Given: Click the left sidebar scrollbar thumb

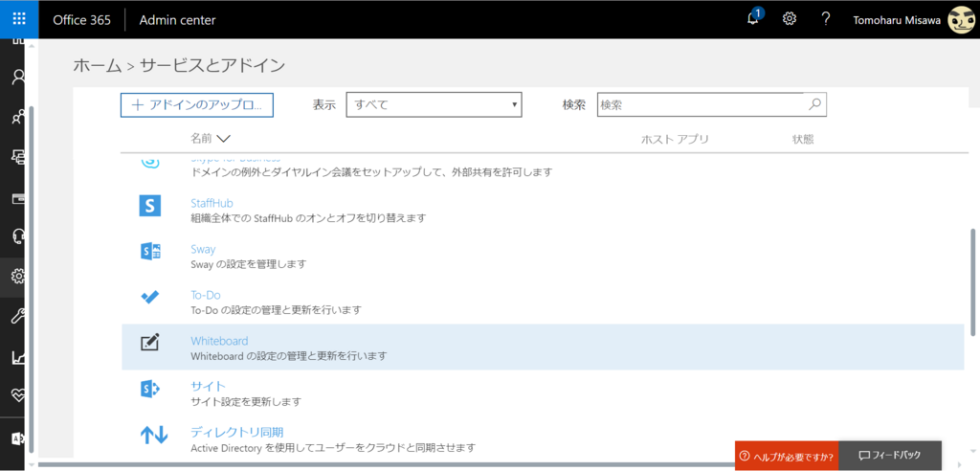Looking at the screenshot, I should coord(31,281).
